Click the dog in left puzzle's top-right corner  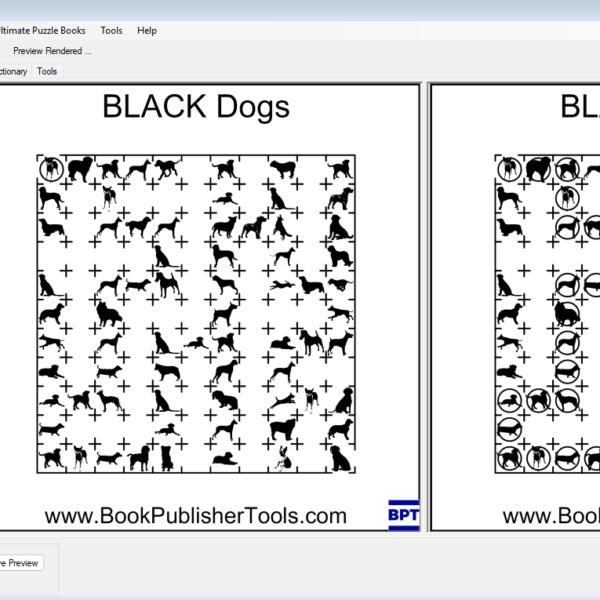pos(340,168)
